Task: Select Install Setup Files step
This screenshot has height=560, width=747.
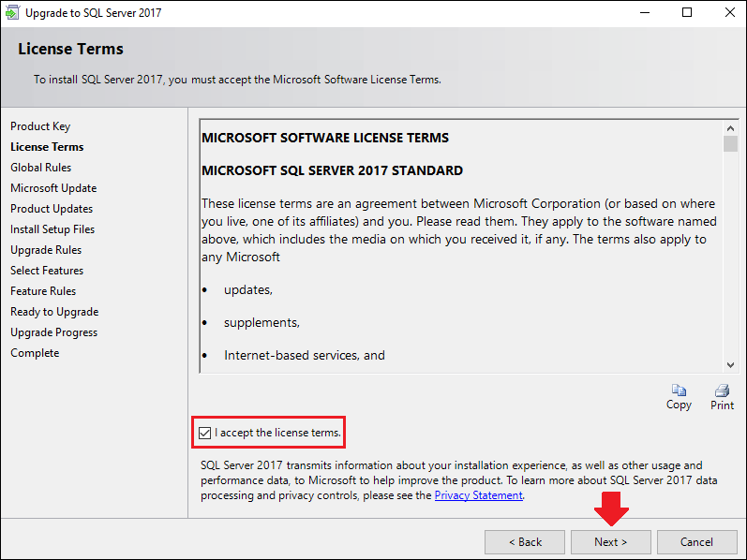Action: click(52, 229)
